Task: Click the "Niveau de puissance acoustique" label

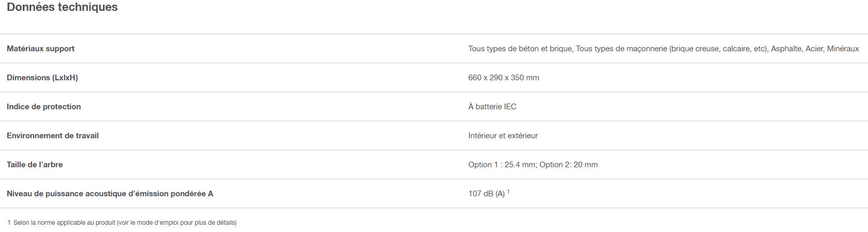Action: (x=110, y=194)
